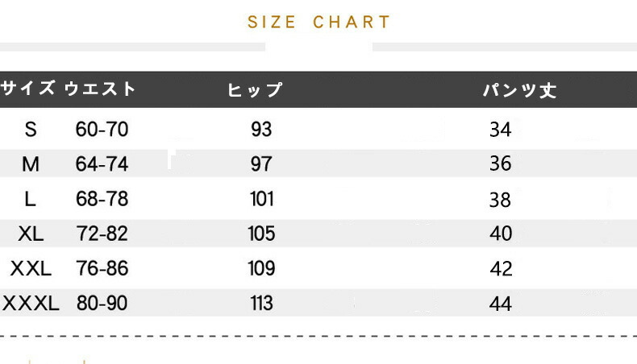Select pants length value 44
This screenshot has width=637, height=364.
[501, 304]
